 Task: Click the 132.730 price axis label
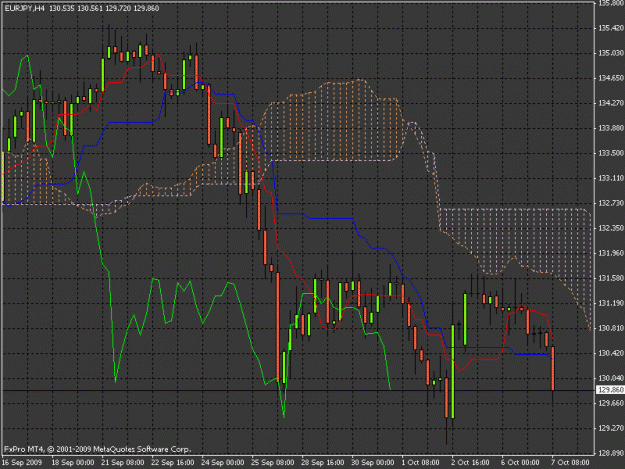(611, 204)
